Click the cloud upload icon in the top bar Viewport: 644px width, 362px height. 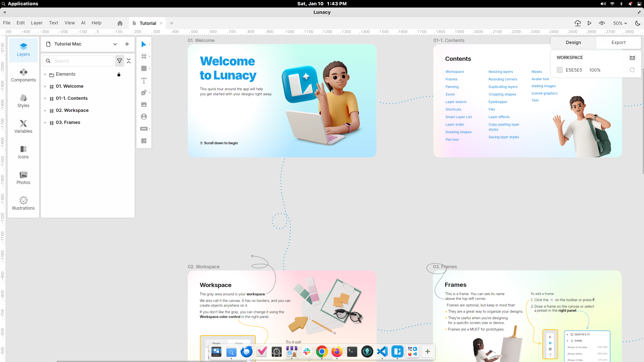(x=578, y=23)
